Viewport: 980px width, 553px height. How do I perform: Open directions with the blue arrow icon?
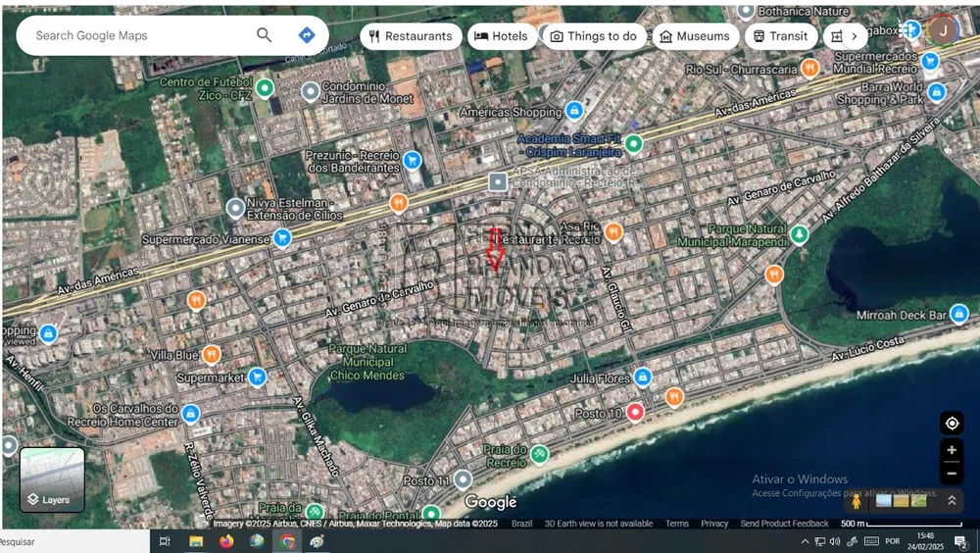[x=306, y=35]
